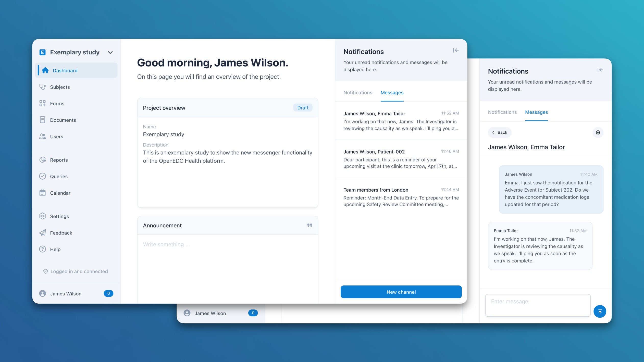The width and height of the screenshot is (644, 362).
Task: Open the Queries section
Action: pyautogui.click(x=58, y=176)
